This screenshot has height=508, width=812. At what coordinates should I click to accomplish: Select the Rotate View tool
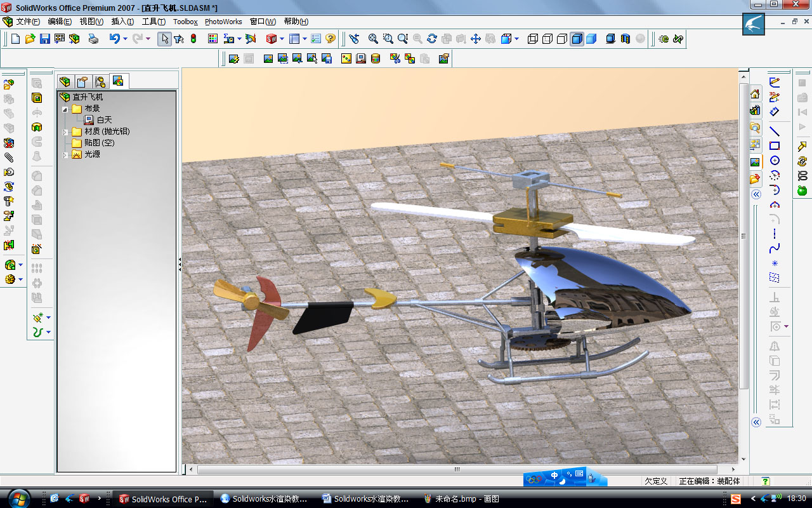click(432, 39)
